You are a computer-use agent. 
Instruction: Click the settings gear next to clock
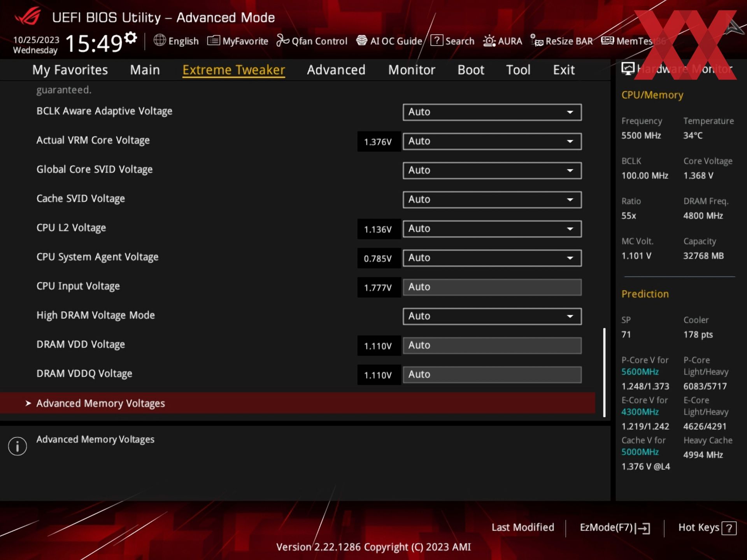pos(131,38)
